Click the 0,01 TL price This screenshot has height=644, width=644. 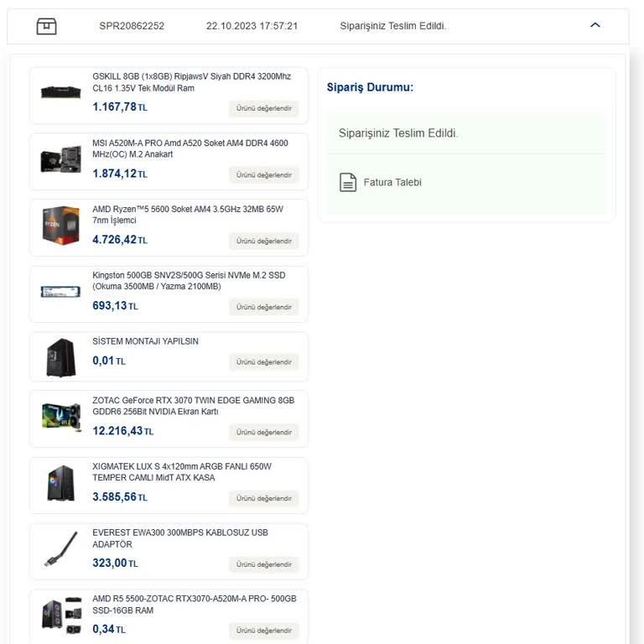[x=109, y=361]
